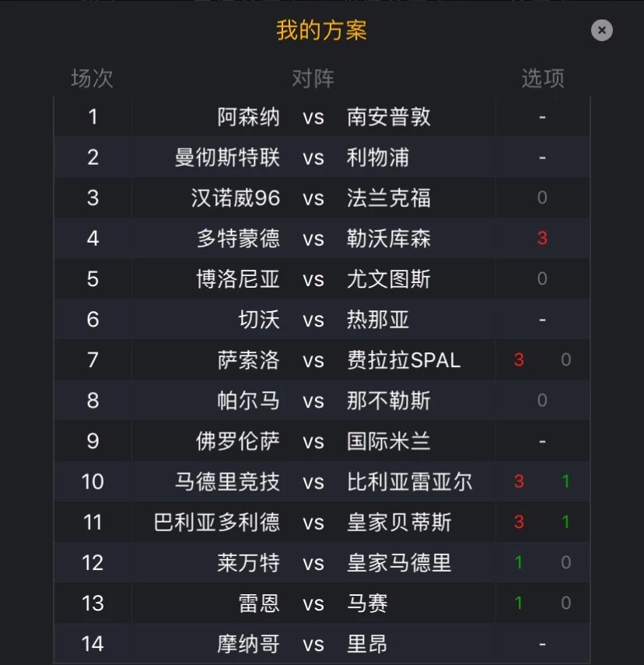Image resolution: width=644 pixels, height=665 pixels.
Task: Select option 0 for 博洛尼亚 vs 尤文图斯
Action: pyautogui.click(x=542, y=279)
